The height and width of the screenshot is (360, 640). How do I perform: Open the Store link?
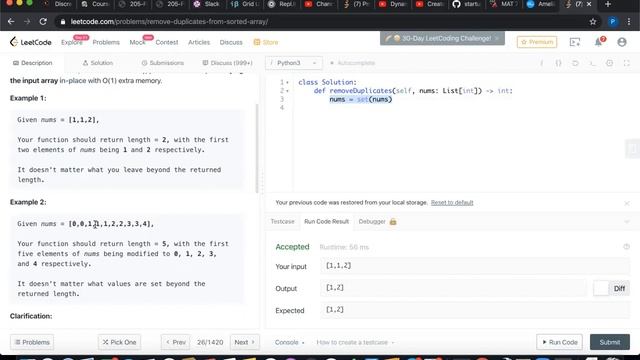[266, 42]
